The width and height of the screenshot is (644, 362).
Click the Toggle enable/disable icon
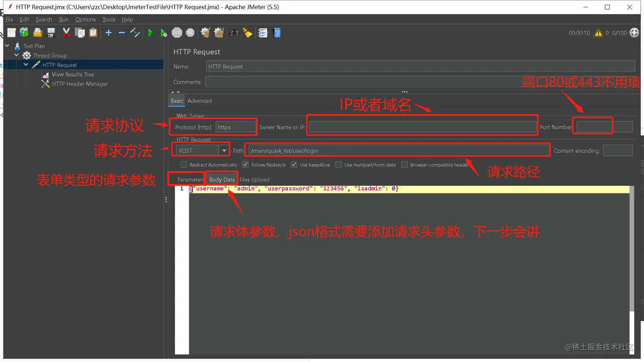coord(135,33)
